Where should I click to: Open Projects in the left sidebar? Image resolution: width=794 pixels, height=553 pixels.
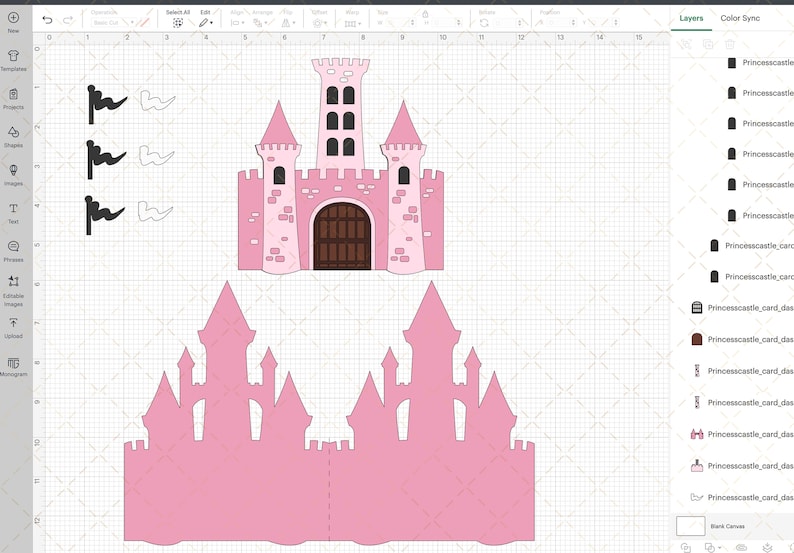point(14,99)
